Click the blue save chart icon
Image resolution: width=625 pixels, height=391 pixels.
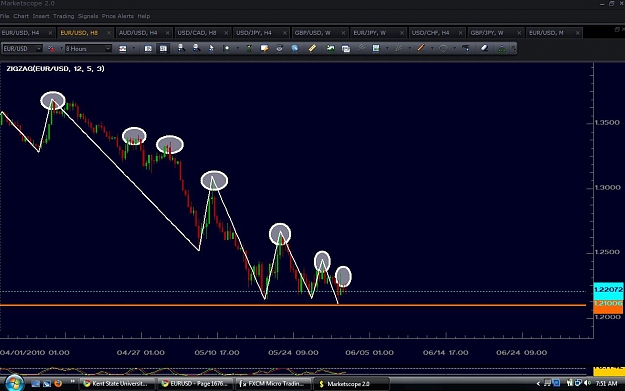[x=376, y=48]
